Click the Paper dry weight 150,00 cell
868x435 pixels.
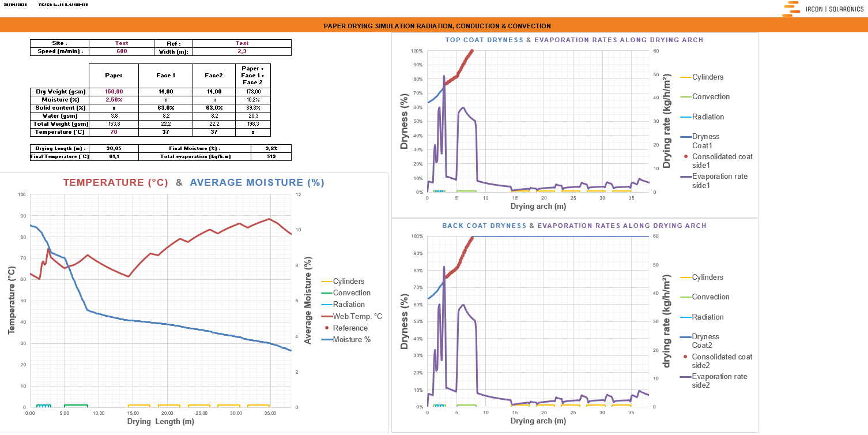114,92
